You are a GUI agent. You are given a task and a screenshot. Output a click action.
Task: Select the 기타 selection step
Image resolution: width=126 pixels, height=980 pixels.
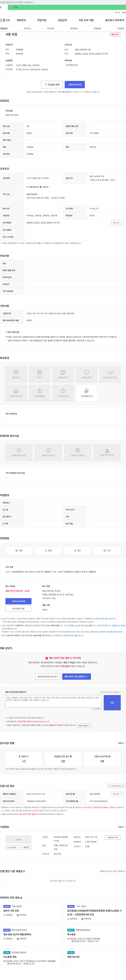pos(107,551)
